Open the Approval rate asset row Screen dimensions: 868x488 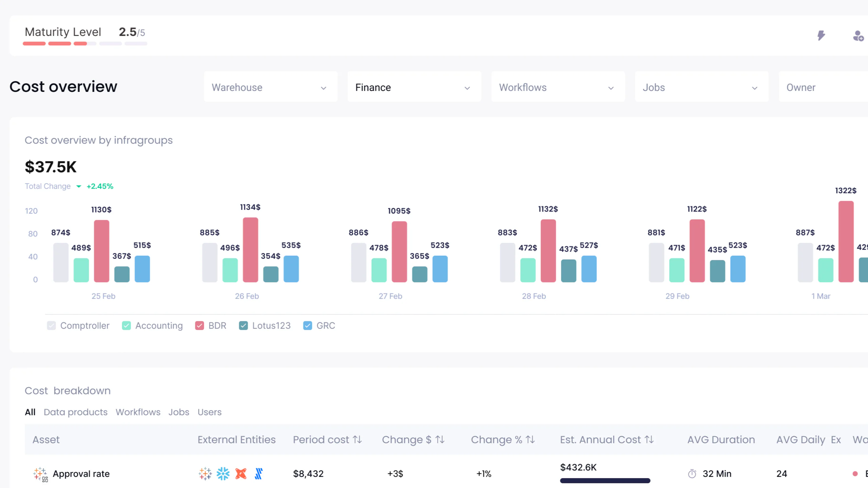pyautogui.click(x=81, y=473)
